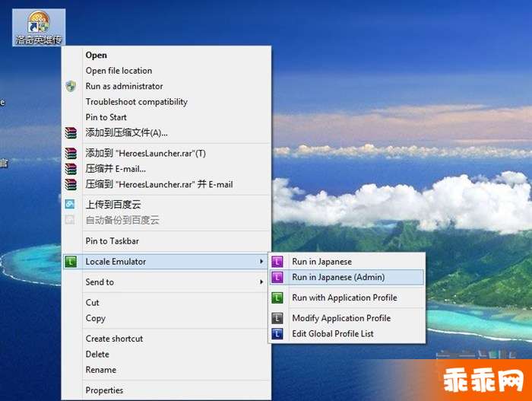Click the green Locale Emulator icon

point(71,262)
